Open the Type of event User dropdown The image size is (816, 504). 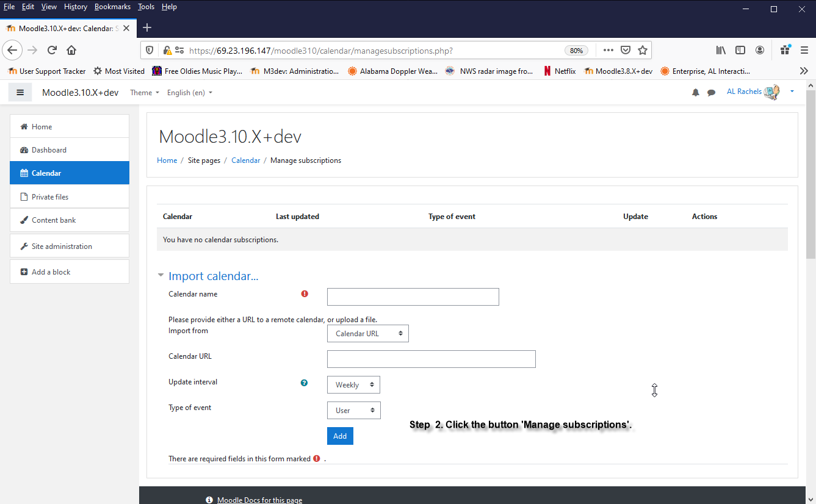(354, 410)
